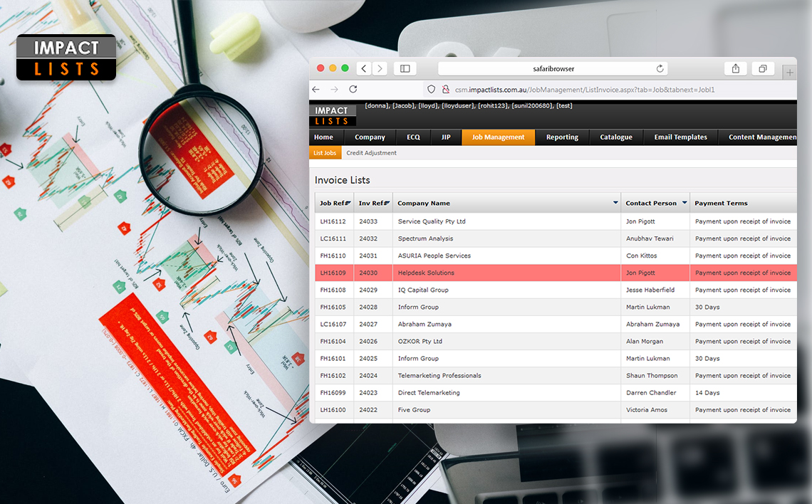Click job ref FH16099
Screen dimensions: 812x504
click(x=333, y=393)
